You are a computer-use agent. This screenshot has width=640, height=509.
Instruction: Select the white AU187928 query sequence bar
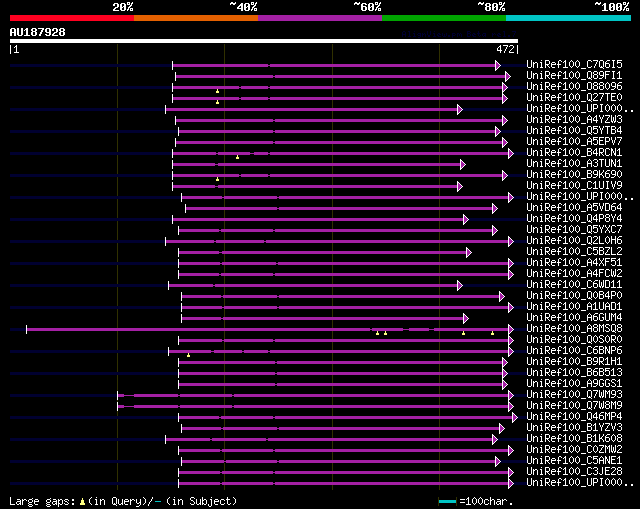[x=264, y=41]
